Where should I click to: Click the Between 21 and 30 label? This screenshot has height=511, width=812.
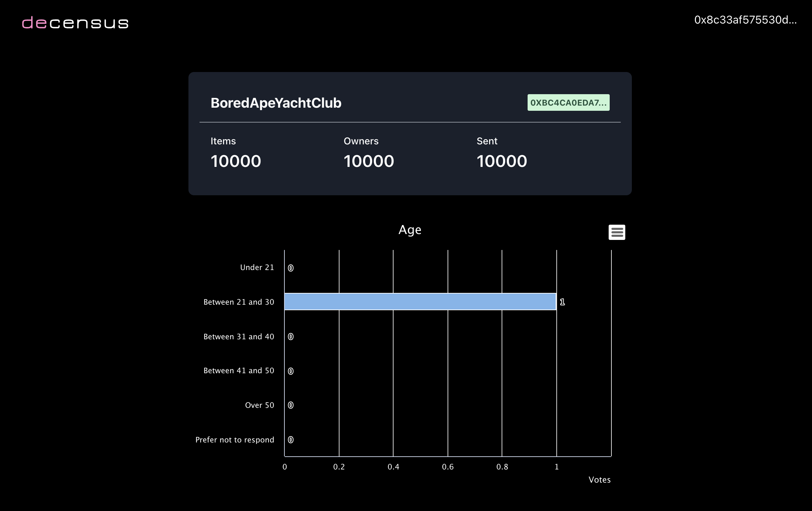coord(239,302)
